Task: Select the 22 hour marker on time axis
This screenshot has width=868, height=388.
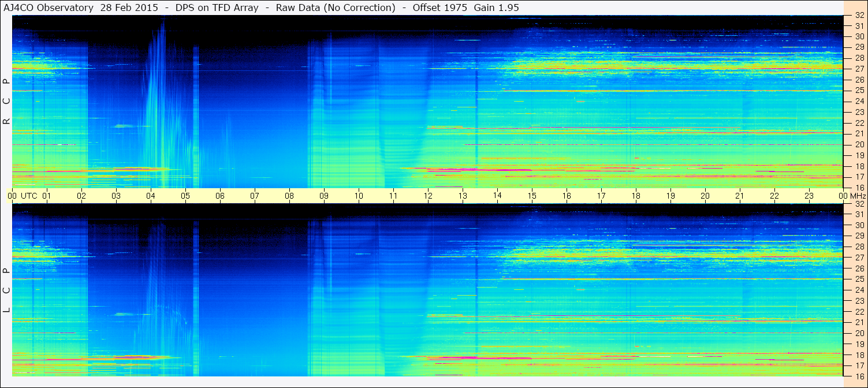Action: pos(774,196)
